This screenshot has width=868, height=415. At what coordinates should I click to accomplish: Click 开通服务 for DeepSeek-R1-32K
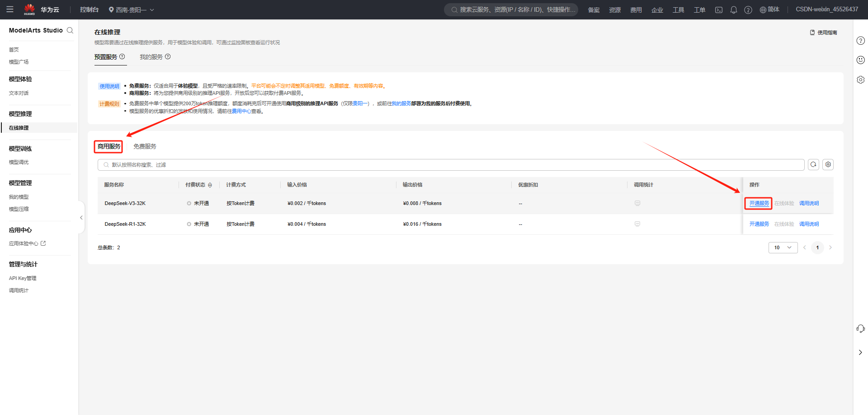click(x=759, y=224)
